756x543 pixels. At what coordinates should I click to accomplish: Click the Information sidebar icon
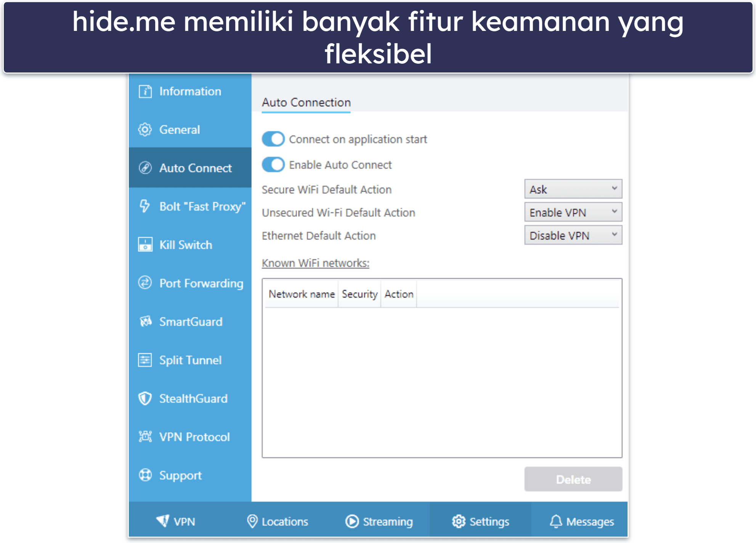145,91
